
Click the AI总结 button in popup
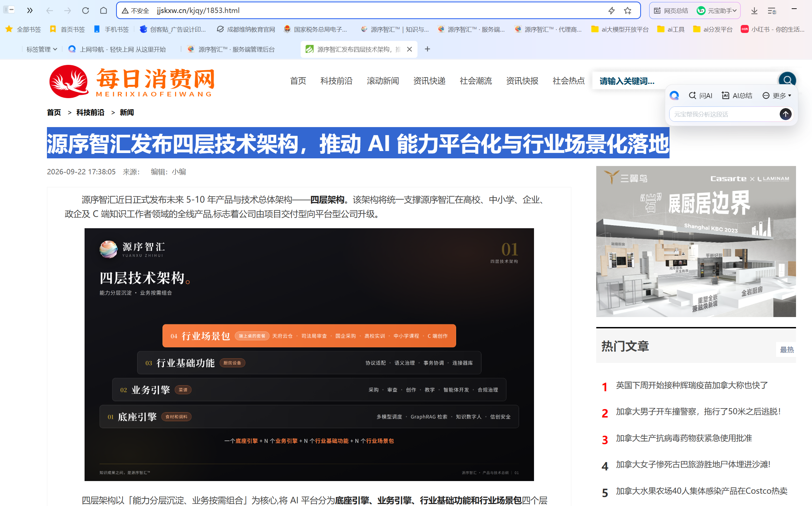click(737, 96)
